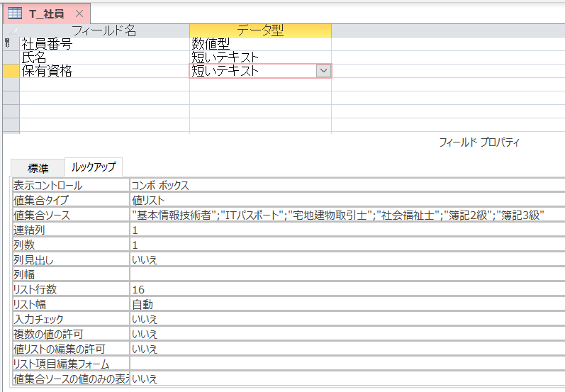This screenshot has width=565, height=392.
Task: Click the フィールド名 column header
Action: click(104, 30)
